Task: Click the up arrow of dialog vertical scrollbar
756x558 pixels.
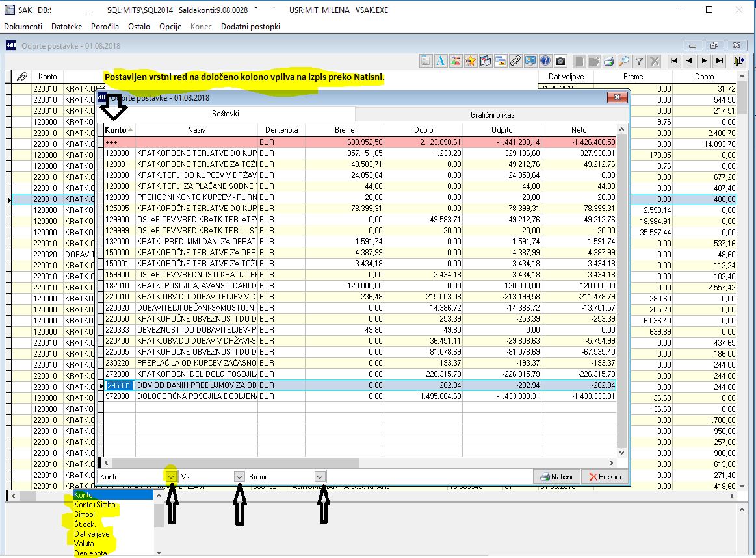Action: (622, 130)
